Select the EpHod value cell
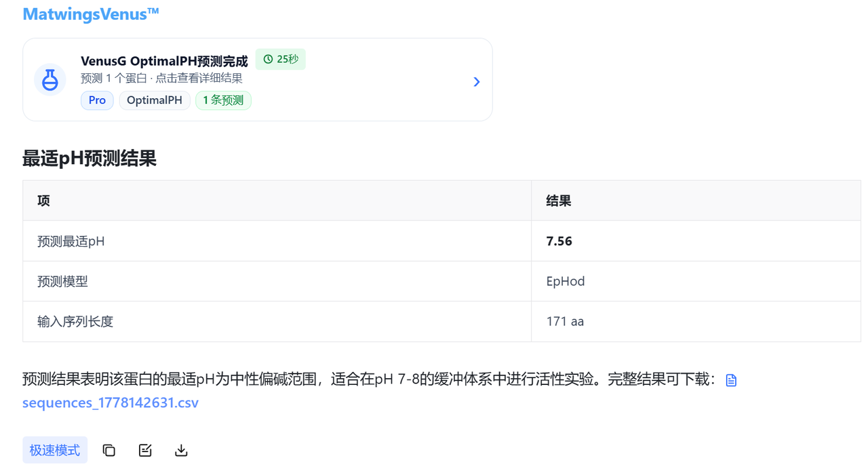Viewport: 868px width, 473px height. [696, 281]
